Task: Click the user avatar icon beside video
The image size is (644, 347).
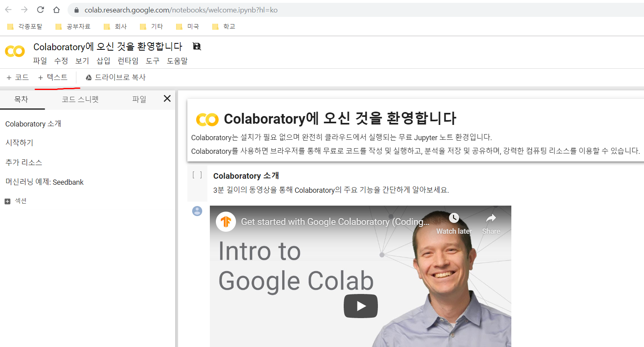Action: point(197,211)
